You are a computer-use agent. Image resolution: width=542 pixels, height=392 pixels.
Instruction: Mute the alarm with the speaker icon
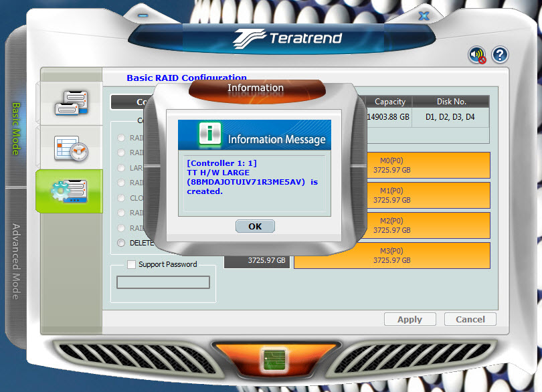point(477,55)
